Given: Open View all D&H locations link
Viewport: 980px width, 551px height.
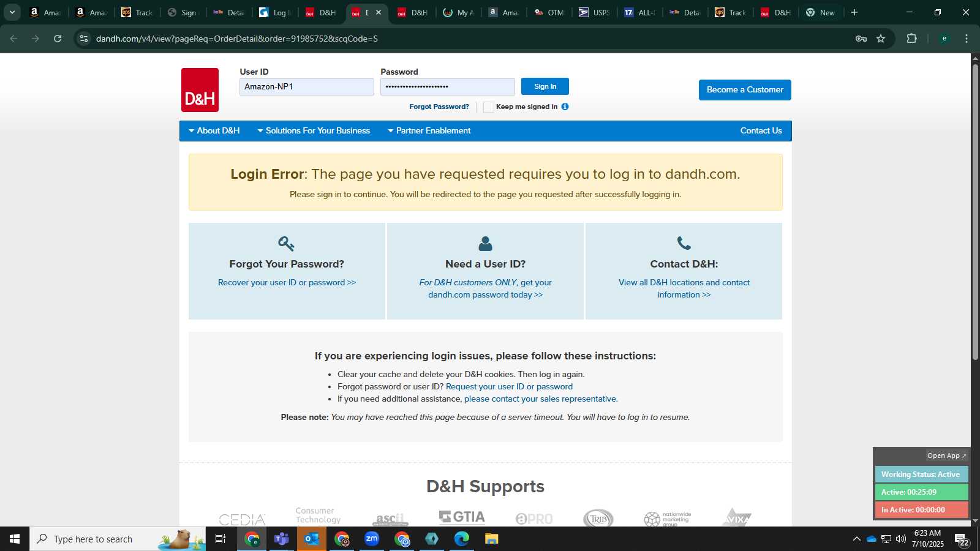Looking at the screenshot, I should point(684,288).
